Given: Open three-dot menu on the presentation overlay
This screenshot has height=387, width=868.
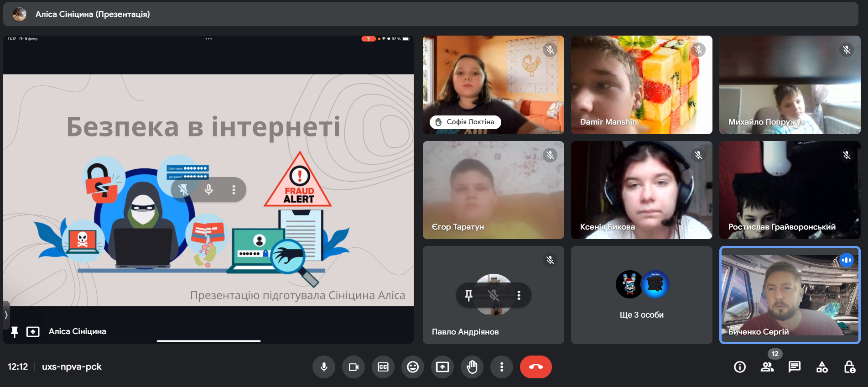Looking at the screenshot, I should point(234,190).
